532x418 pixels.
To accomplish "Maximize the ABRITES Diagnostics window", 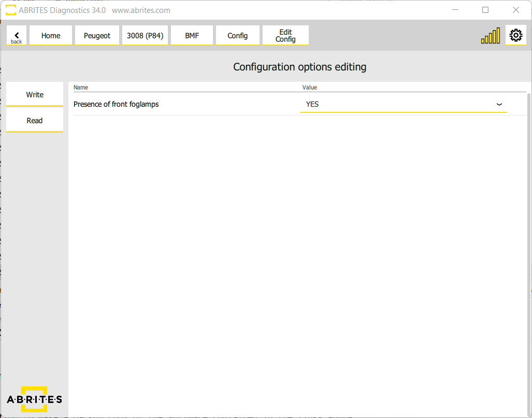I will 485,10.
